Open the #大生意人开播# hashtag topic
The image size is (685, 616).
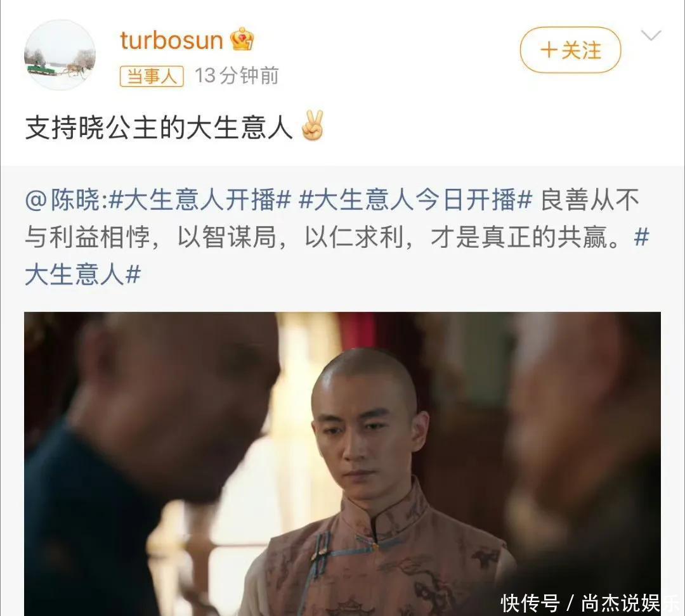[x=200, y=200]
